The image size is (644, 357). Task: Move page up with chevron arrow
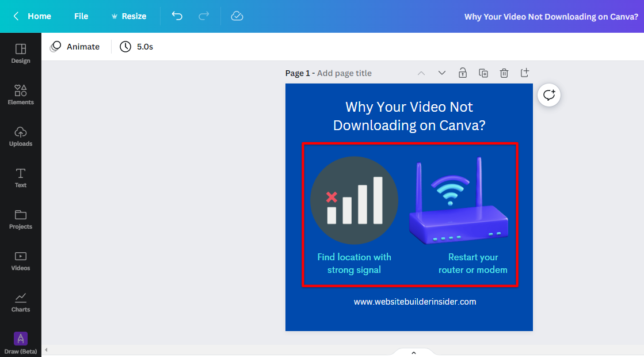[x=421, y=73]
